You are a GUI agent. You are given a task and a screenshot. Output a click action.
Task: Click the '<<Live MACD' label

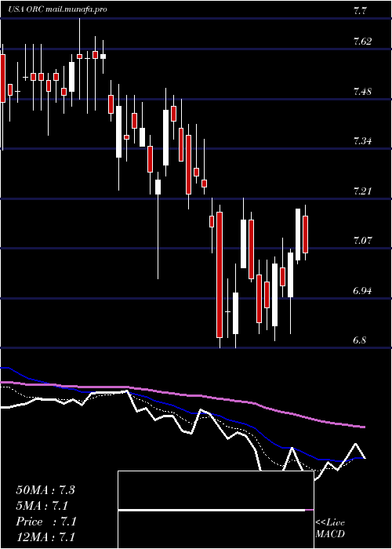(330, 529)
